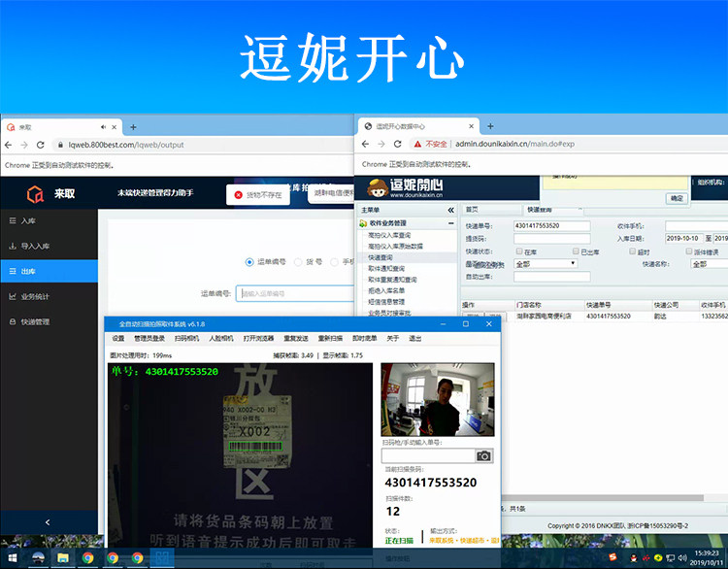Screen dimensions: 728x569
Task: Click the Sogou input icon in system tray
Action: click(612, 557)
